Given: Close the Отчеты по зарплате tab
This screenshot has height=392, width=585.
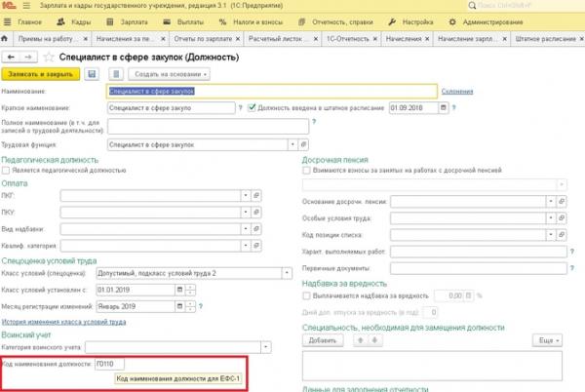Looking at the screenshot, I should point(238,38).
